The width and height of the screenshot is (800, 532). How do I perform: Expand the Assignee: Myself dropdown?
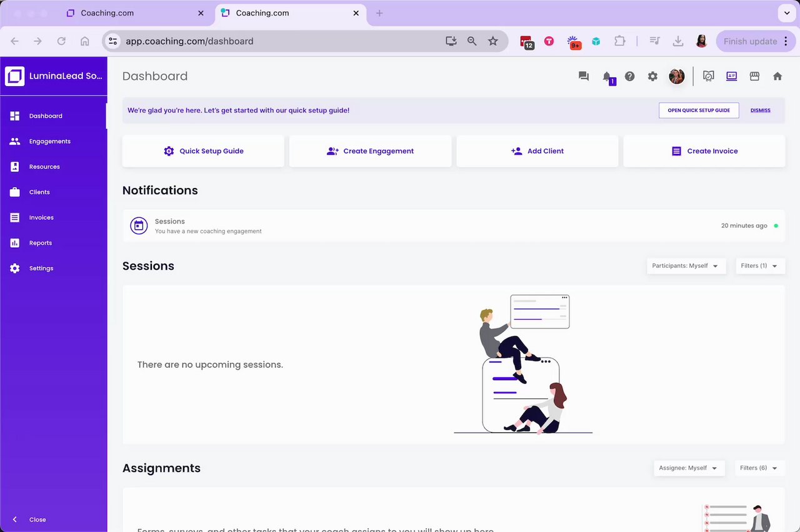689,468
